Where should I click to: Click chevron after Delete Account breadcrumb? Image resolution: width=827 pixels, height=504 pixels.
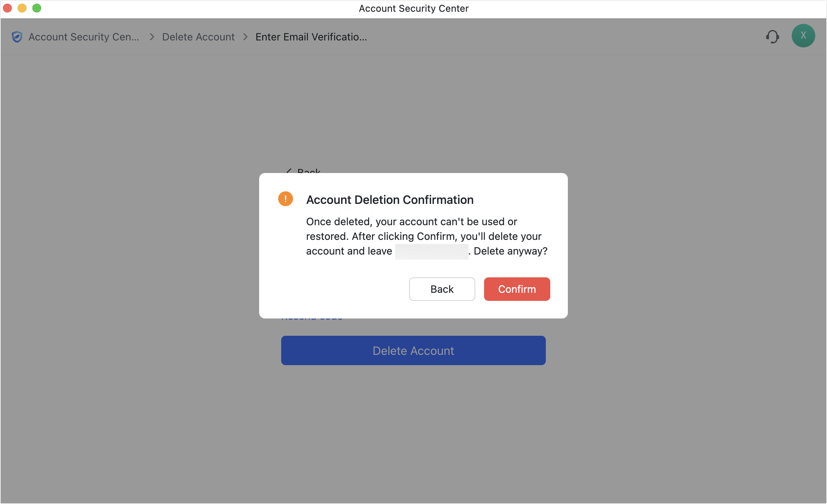tap(245, 37)
